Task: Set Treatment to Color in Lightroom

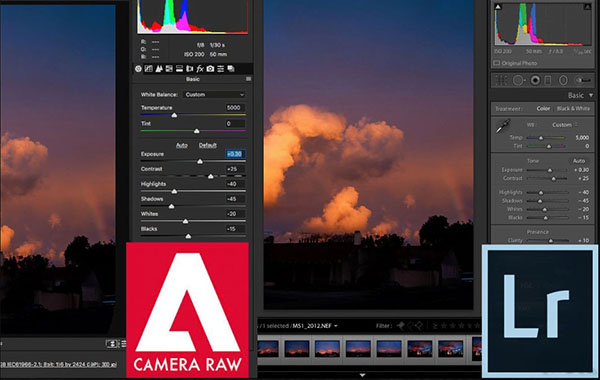Action: (543, 109)
